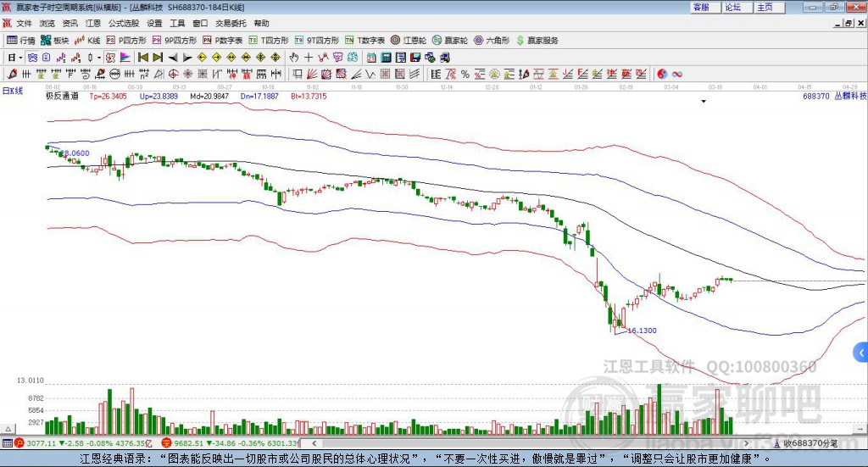Screen dimensions: 868x467
Task: Open the 板块 sector list
Action: (55, 41)
